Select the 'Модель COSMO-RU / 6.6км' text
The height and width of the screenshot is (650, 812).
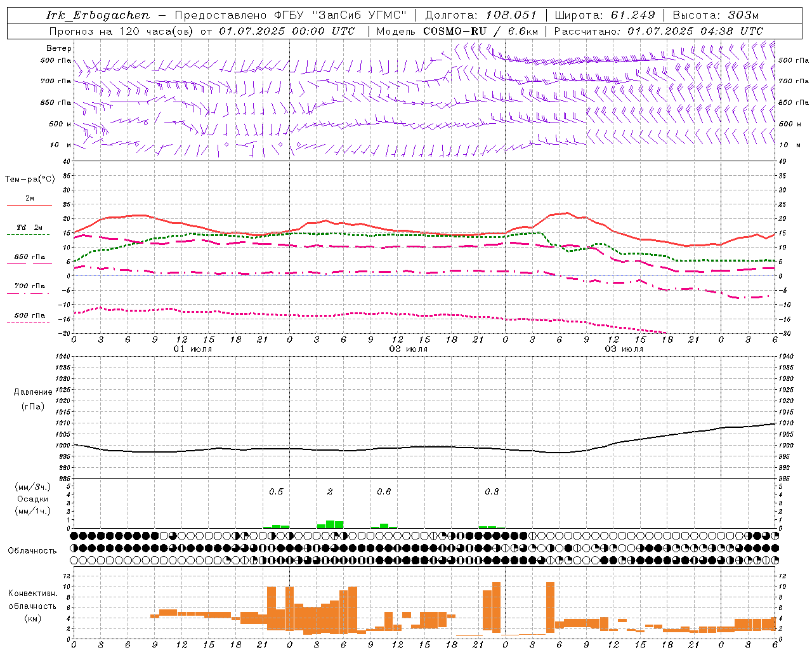point(457,31)
